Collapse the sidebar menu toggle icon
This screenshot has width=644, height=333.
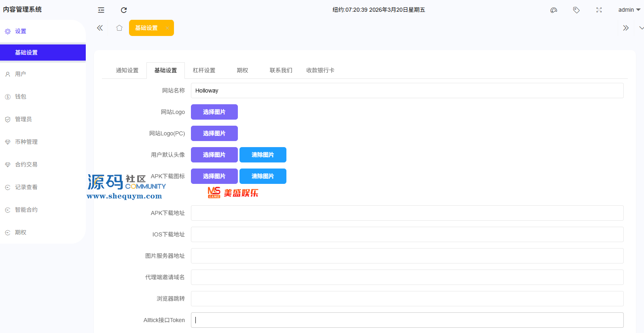click(x=101, y=10)
